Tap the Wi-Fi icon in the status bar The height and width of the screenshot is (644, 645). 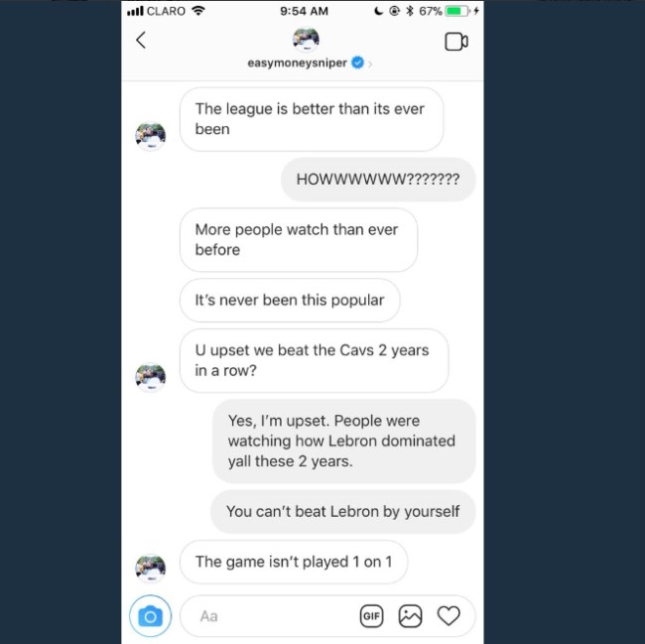click(x=198, y=11)
